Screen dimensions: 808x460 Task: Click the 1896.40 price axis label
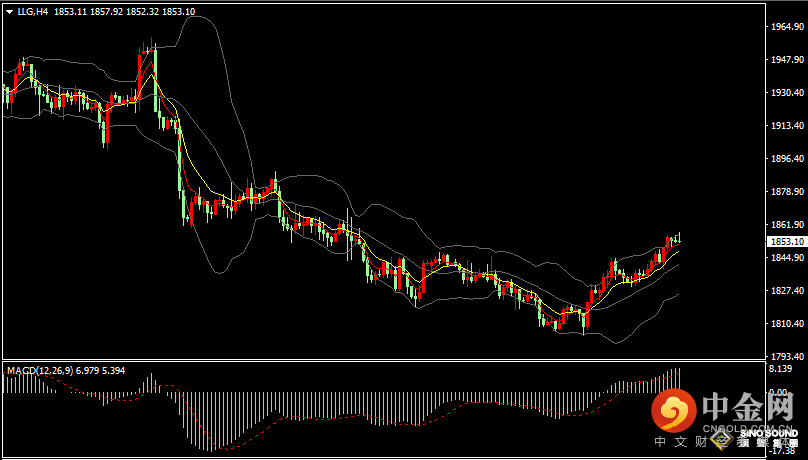[787, 159]
